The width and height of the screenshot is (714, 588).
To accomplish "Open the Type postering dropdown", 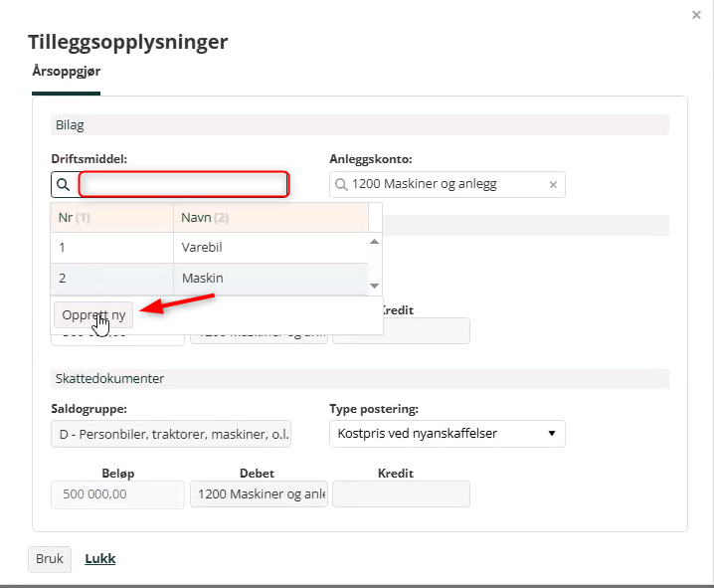I will point(447,434).
